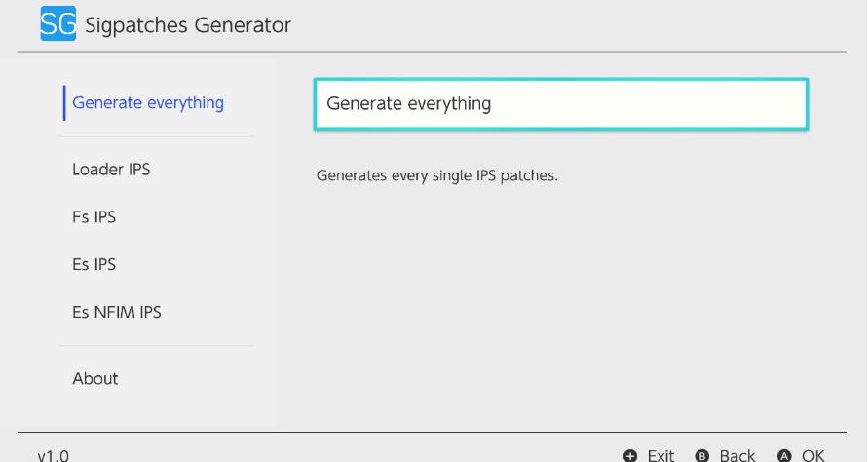Click the 'Generates every single IPS patches' description
The image size is (868, 462).
coord(436,175)
